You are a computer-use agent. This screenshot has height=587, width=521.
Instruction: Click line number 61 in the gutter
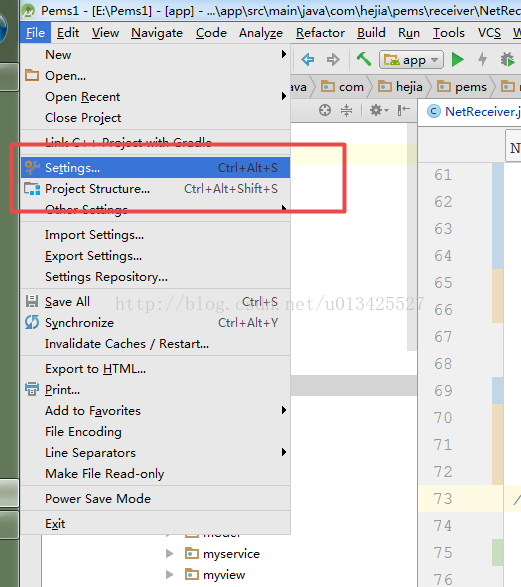tap(443, 175)
